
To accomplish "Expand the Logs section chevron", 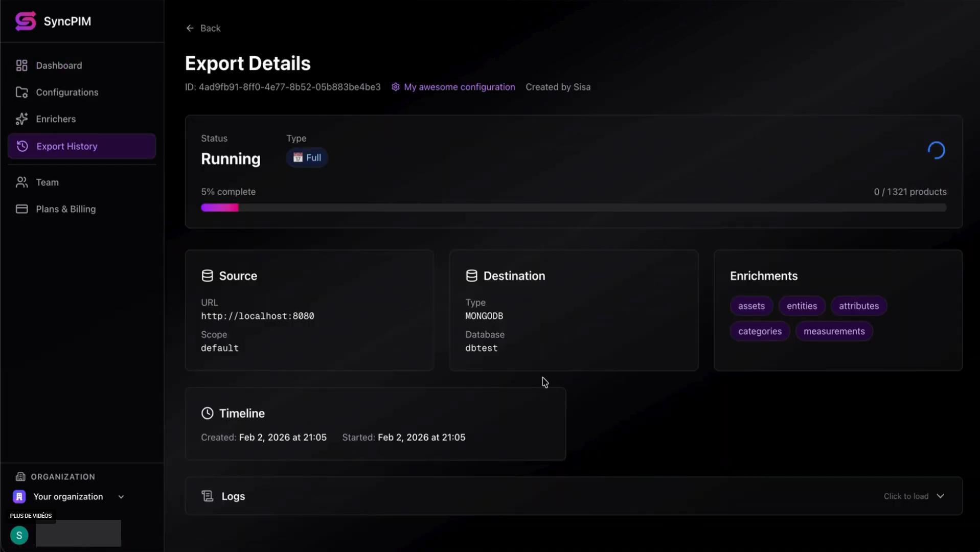I will click(x=940, y=496).
